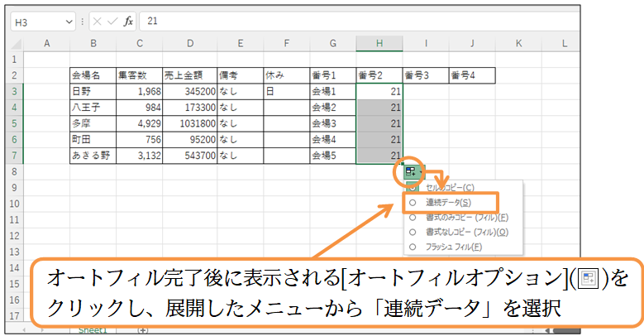Click cell with 番号1 header
Viewport: 644px width, 336px height.
333,75
